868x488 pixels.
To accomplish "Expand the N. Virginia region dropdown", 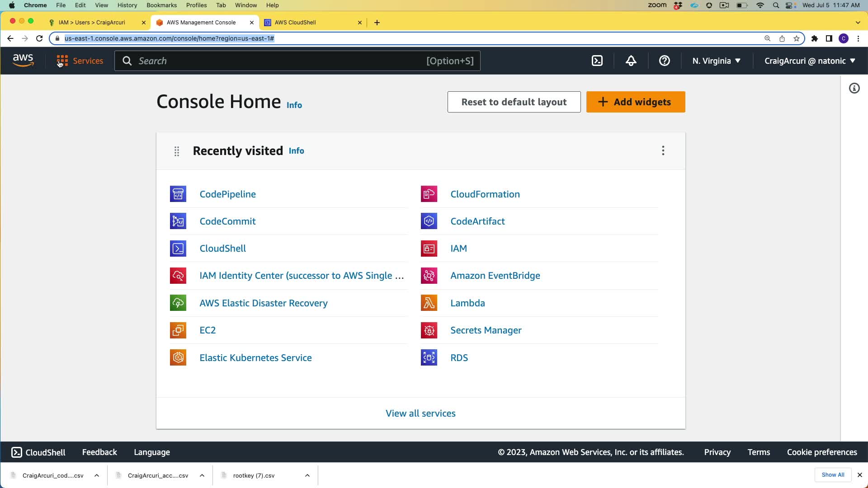I will coord(716,61).
